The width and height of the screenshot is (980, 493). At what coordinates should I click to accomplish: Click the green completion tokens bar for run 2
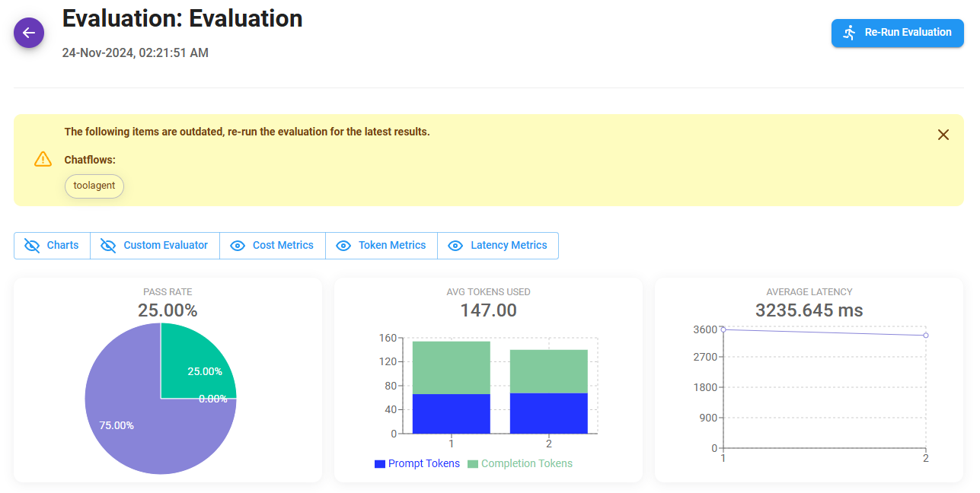(x=548, y=371)
